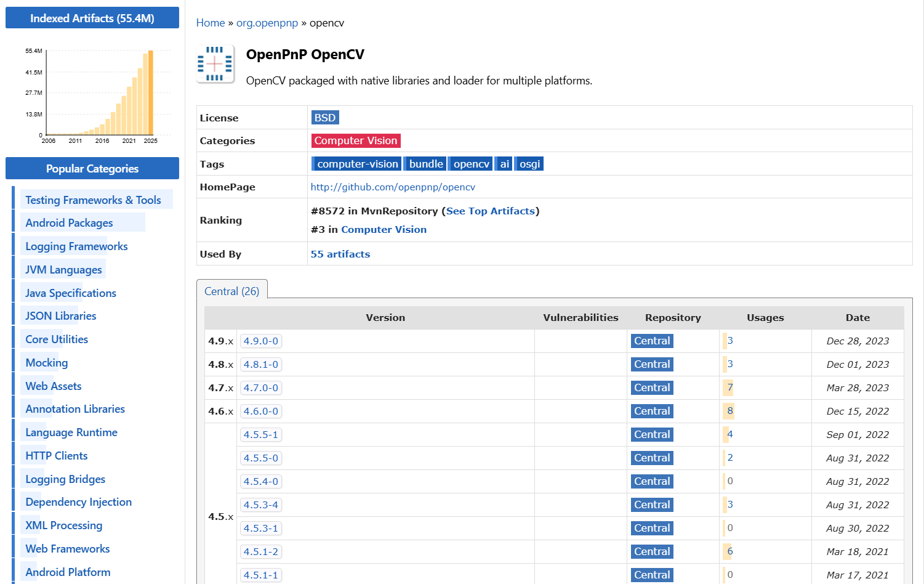Click the Central badge for 4.9.0-0

652,341
